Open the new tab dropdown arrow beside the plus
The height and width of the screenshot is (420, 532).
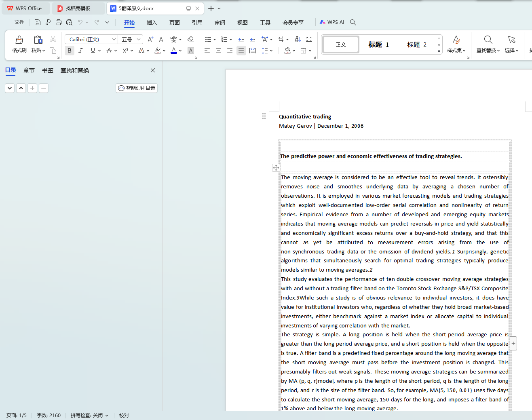point(219,8)
